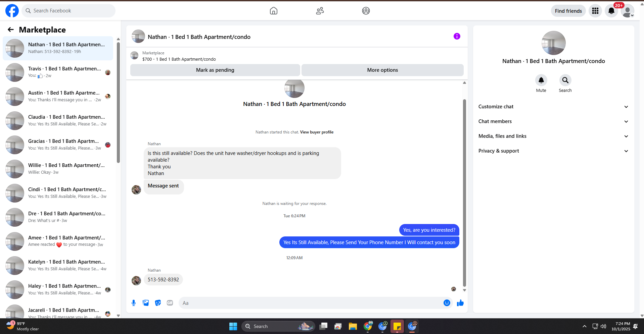Screen dimensions: 644x334
Task: Choose a sticker icon
Action: pos(158,303)
